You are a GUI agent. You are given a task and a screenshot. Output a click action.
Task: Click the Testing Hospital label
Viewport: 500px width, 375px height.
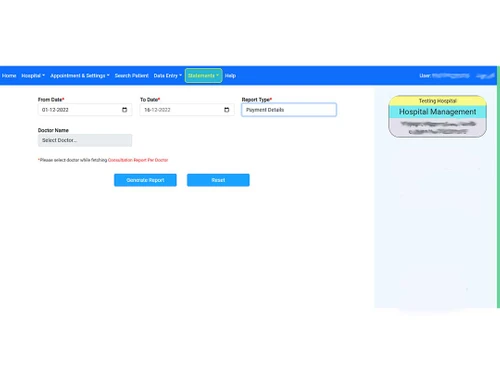tap(437, 101)
